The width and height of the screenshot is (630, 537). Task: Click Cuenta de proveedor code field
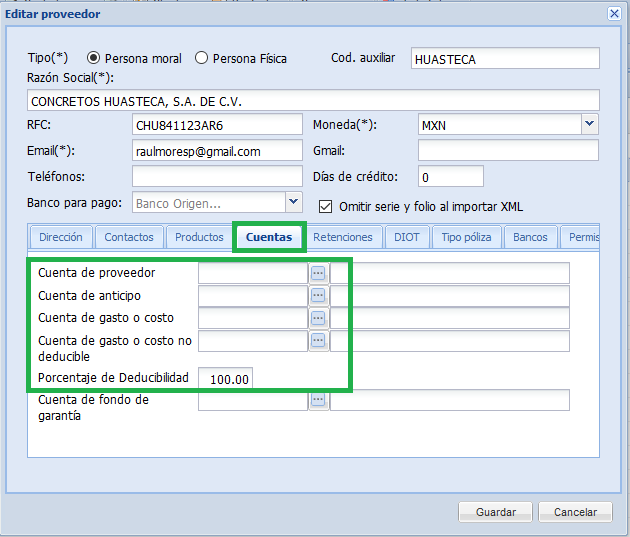(x=253, y=273)
